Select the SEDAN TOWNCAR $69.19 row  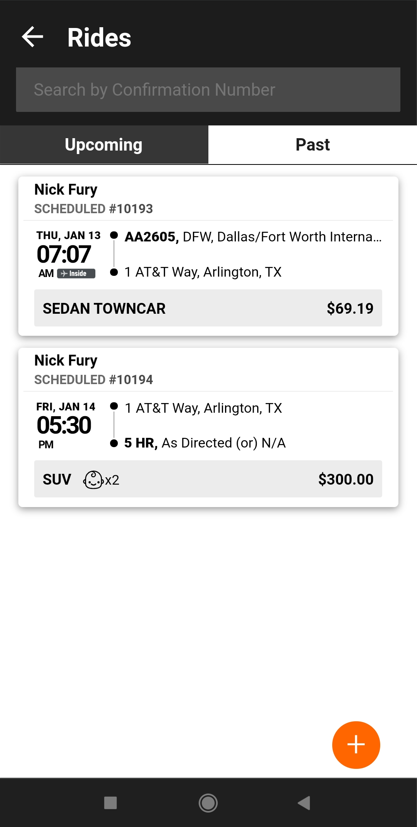[x=208, y=308]
